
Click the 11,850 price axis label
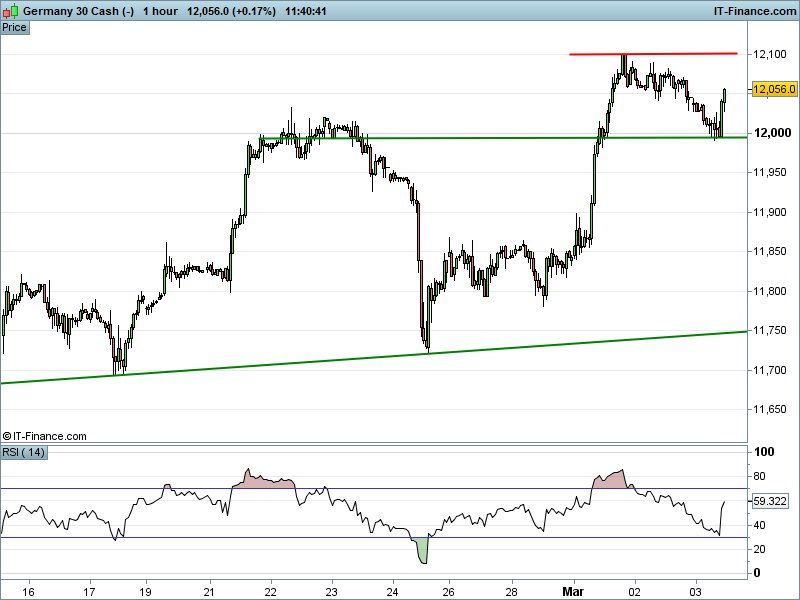[x=769, y=252]
